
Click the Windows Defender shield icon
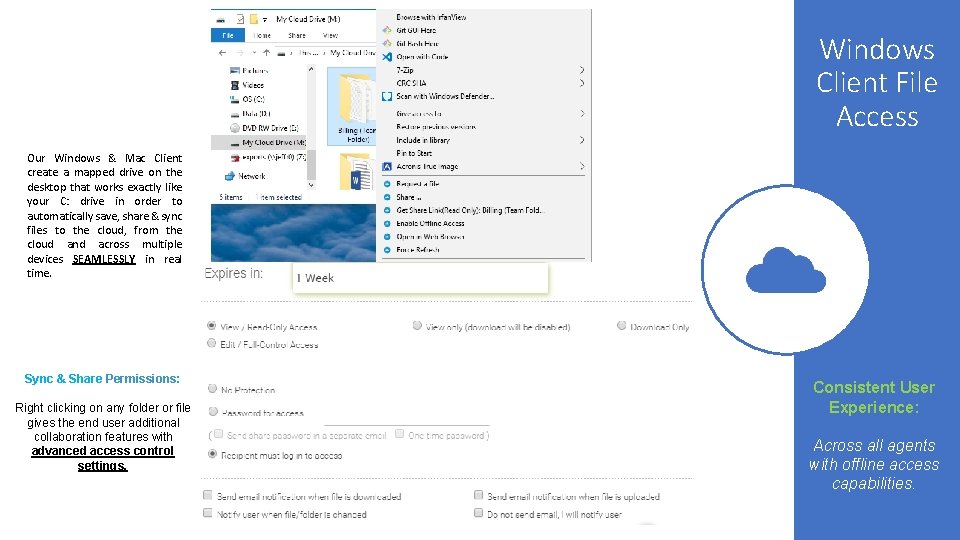(387, 96)
